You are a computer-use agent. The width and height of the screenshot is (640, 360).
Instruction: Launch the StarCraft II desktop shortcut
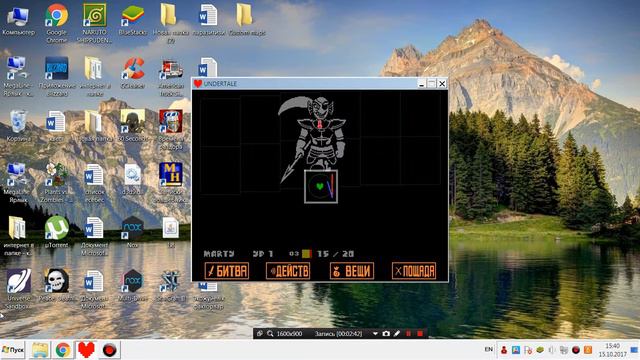click(171, 285)
